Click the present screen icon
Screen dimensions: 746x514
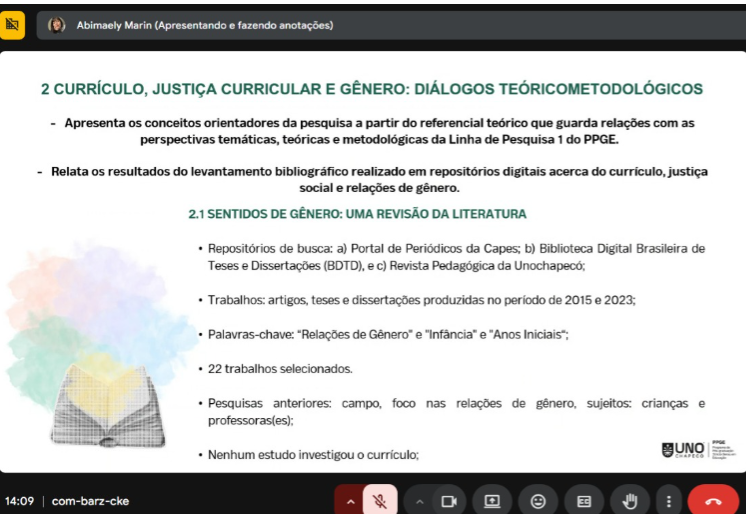(x=492, y=500)
